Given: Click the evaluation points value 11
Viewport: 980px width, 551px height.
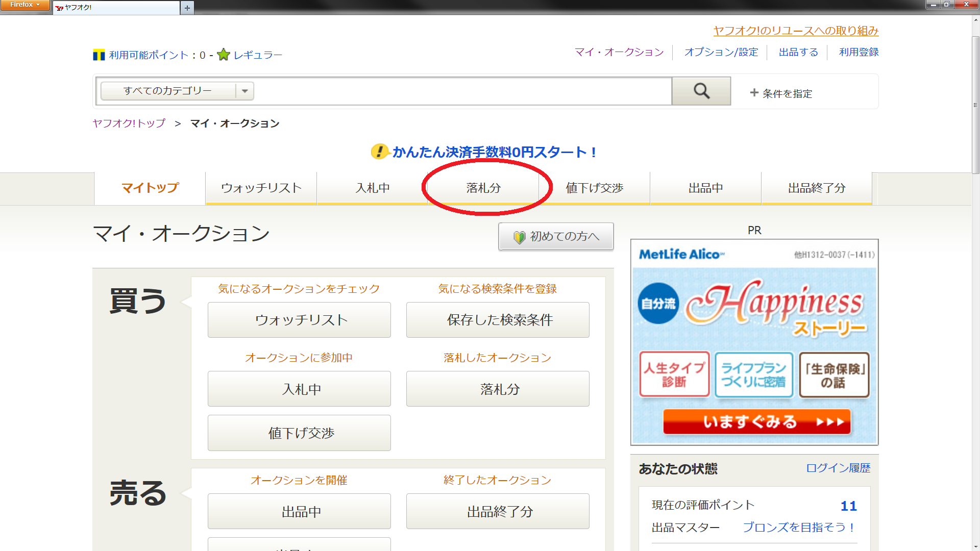Looking at the screenshot, I should point(849,506).
